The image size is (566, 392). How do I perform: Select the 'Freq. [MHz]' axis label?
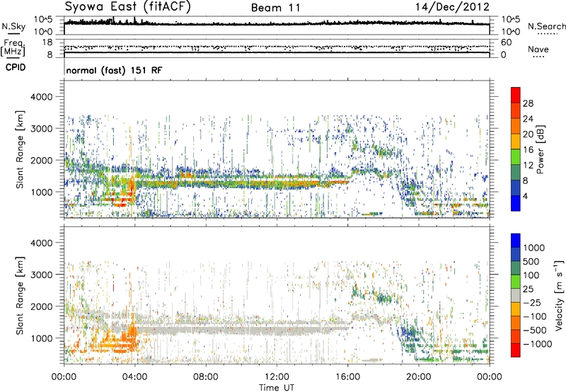pos(13,48)
